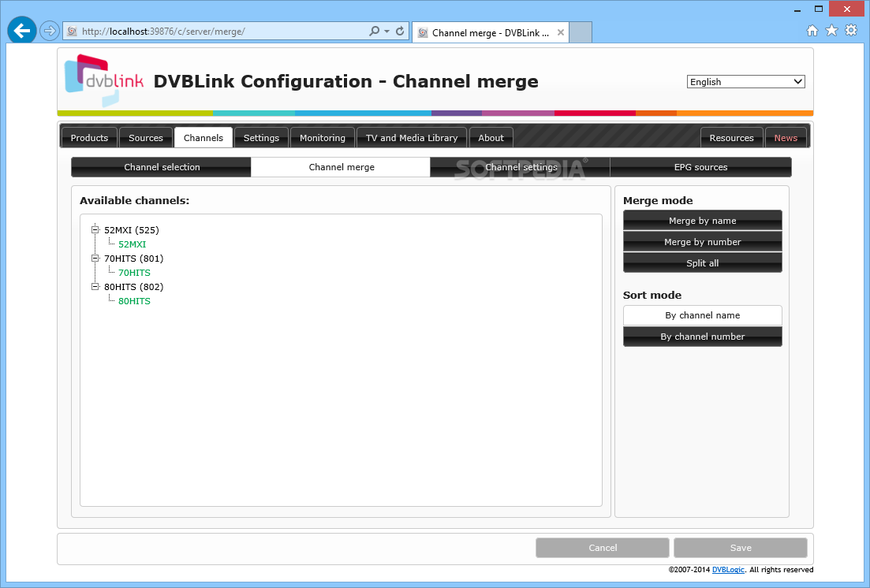Click Split all button
The width and height of the screenshot is (870, 588).
pyautogui.click(x=703, y=263)
